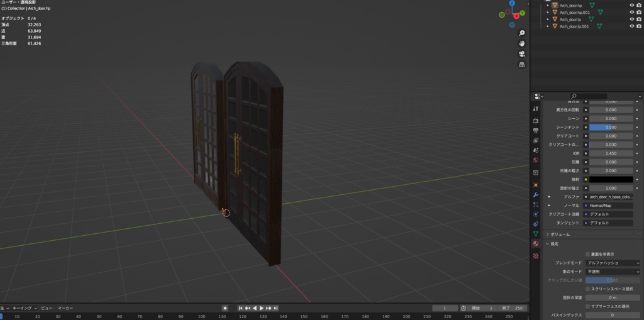The image size is (644, 320).
Task: Hide Arch_door.hp.001 with its eye icon
Action: click(x=631, y=13)
